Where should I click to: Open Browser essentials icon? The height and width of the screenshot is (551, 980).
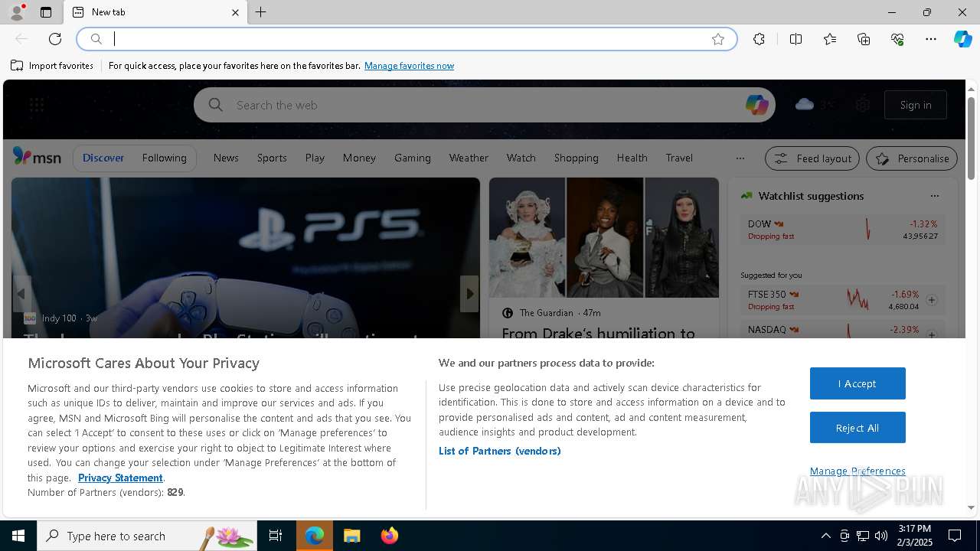897,39
